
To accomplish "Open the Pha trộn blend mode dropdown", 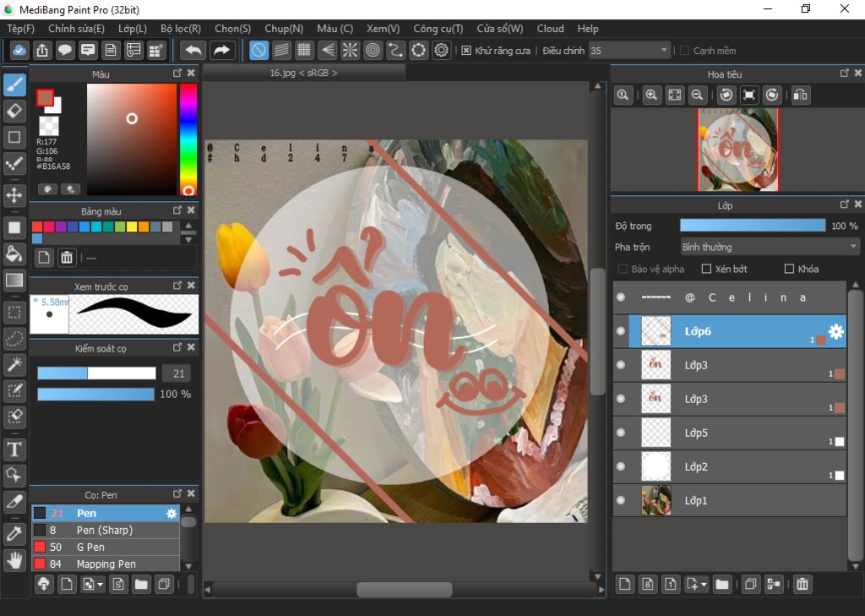I will pos(770,247).
